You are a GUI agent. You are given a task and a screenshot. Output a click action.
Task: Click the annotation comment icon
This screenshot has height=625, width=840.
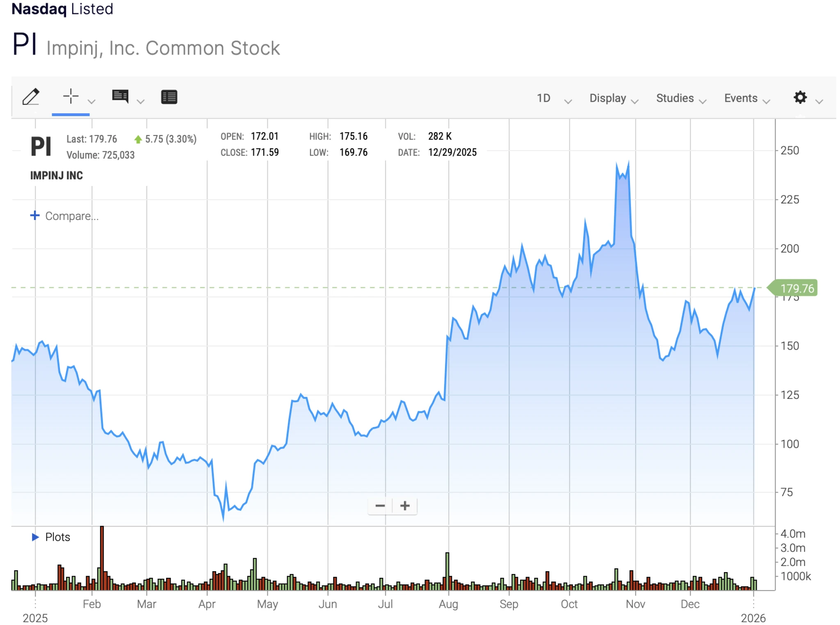coord(120,96)
